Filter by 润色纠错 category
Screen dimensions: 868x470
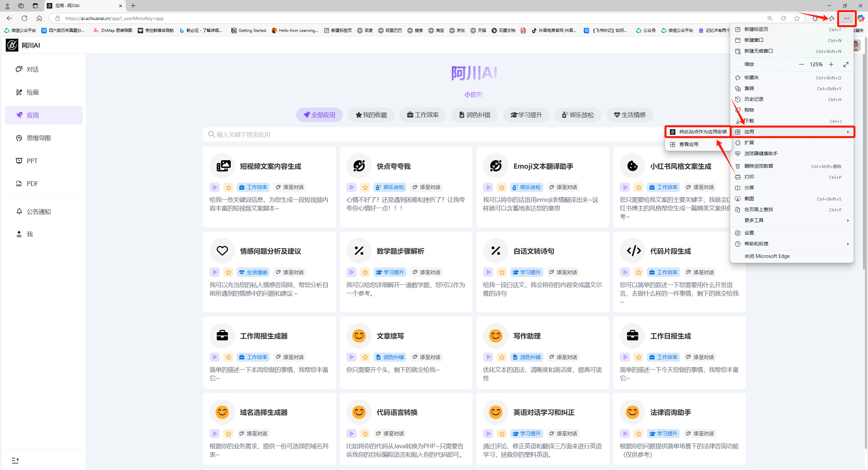coord(475,115)
